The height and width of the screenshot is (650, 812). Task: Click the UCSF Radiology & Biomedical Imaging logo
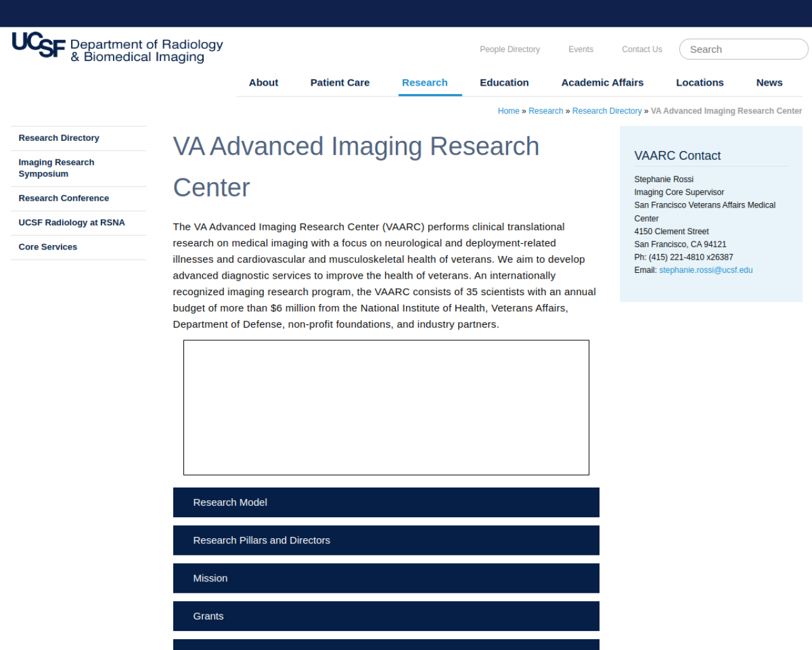117,48
